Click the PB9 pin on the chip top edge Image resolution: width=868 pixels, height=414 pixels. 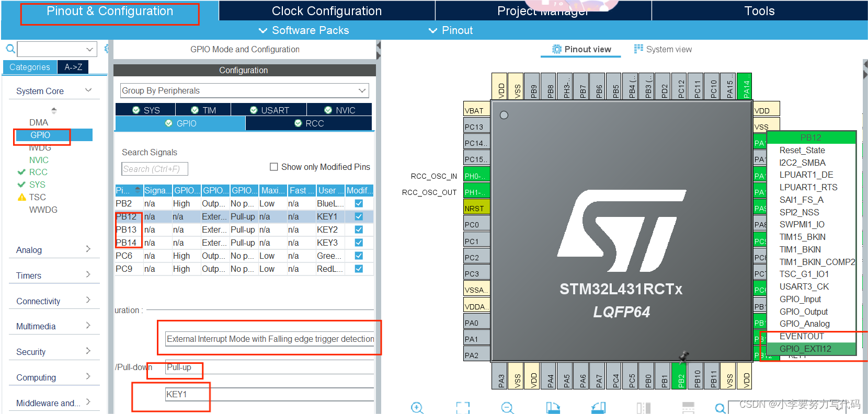coord(533,86)
